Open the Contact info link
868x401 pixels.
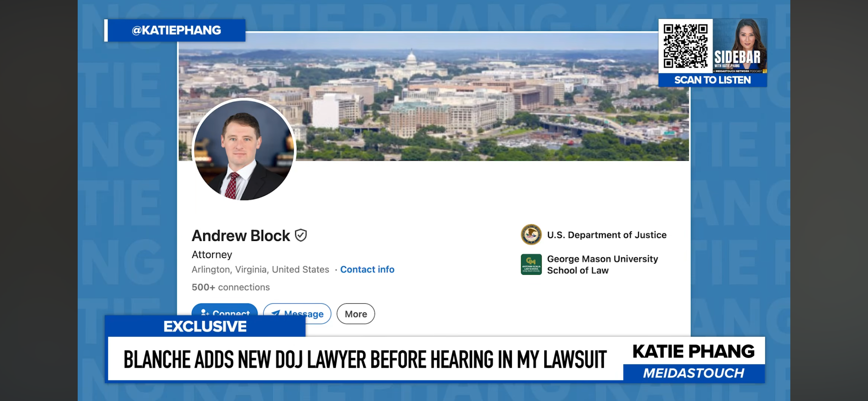[367, 269]
